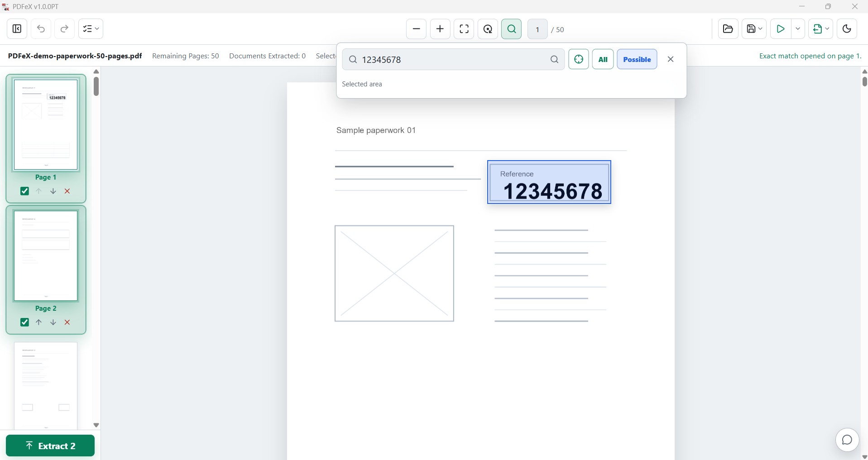868x460 pixels.
Task: Click the file name PDFeX-demo-paperwork-50-pages.pdf
Action: click(x=75, y=56)
